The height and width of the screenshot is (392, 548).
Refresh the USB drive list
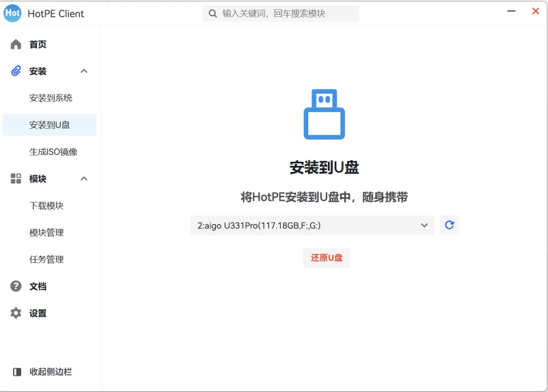tap(449, 225)
